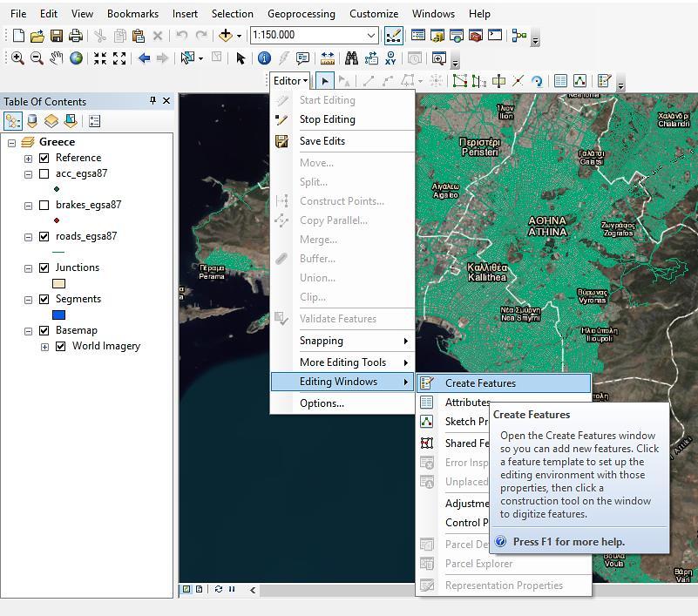The height and width of the screenshot is (616, 698).
Task: Choose Save Edits from Editor menu
Action: click(x=342, y=141)
